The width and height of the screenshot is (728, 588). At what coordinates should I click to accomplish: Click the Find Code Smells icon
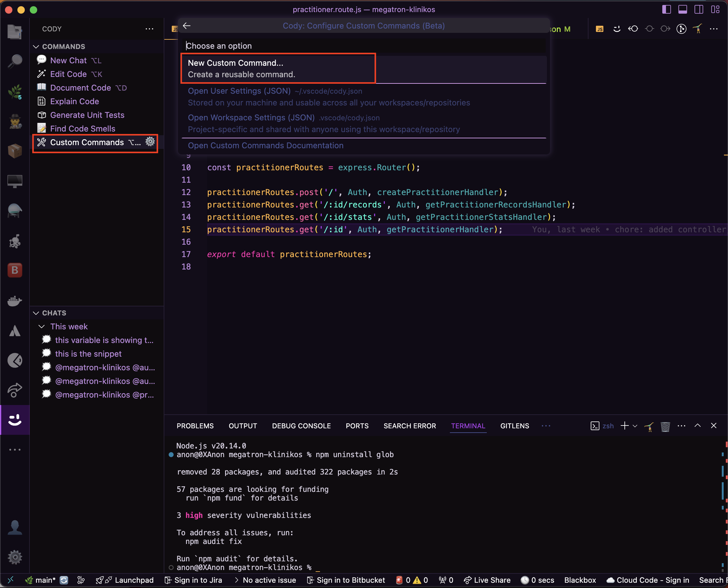click(42, 128)
